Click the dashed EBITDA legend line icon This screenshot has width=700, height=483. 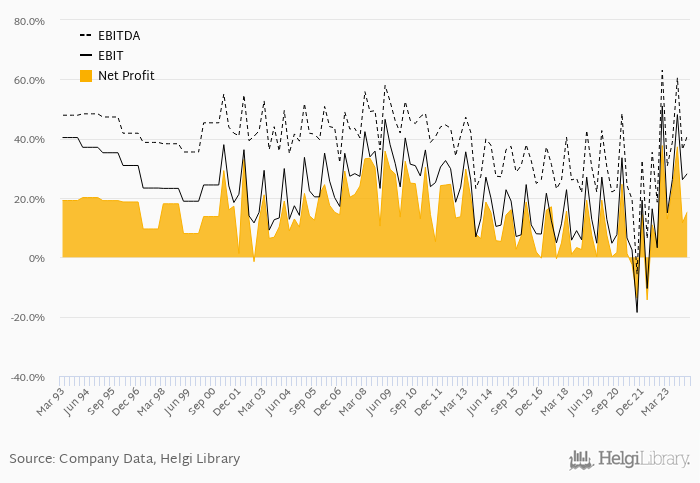click(x=86, y=36)
